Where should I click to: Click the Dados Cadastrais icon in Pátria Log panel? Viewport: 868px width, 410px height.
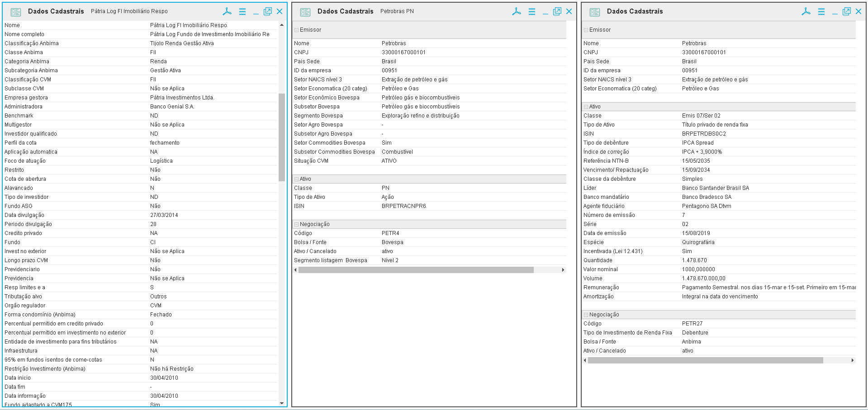point(16,12)
